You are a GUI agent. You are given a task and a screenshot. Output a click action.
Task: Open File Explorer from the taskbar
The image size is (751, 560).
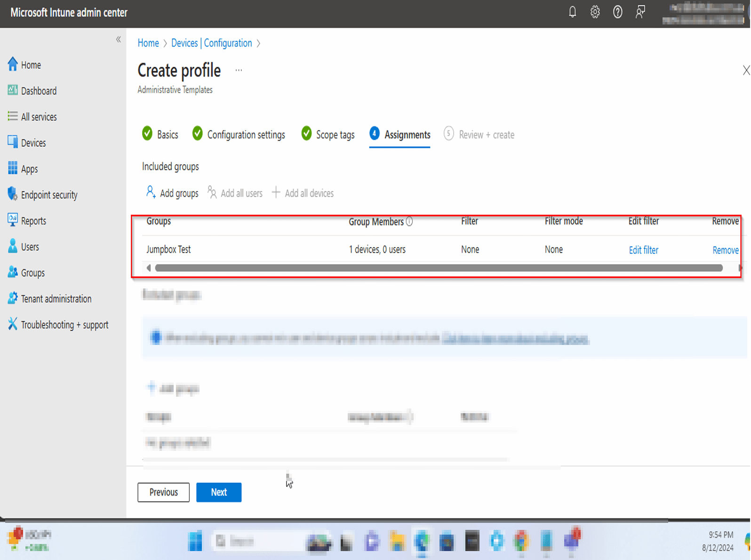(397, 541)
